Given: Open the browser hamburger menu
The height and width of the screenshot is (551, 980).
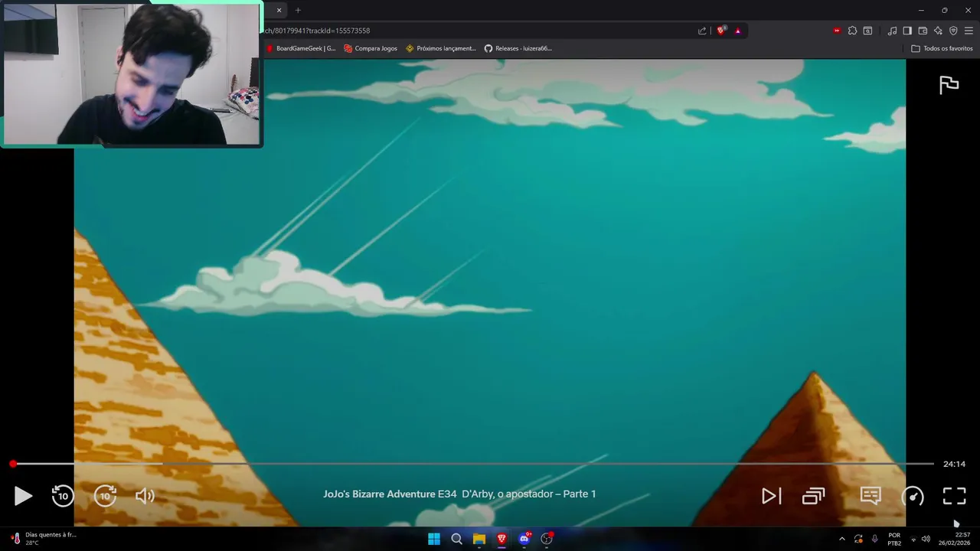Looking at the screenshot, I should point(969,31).
